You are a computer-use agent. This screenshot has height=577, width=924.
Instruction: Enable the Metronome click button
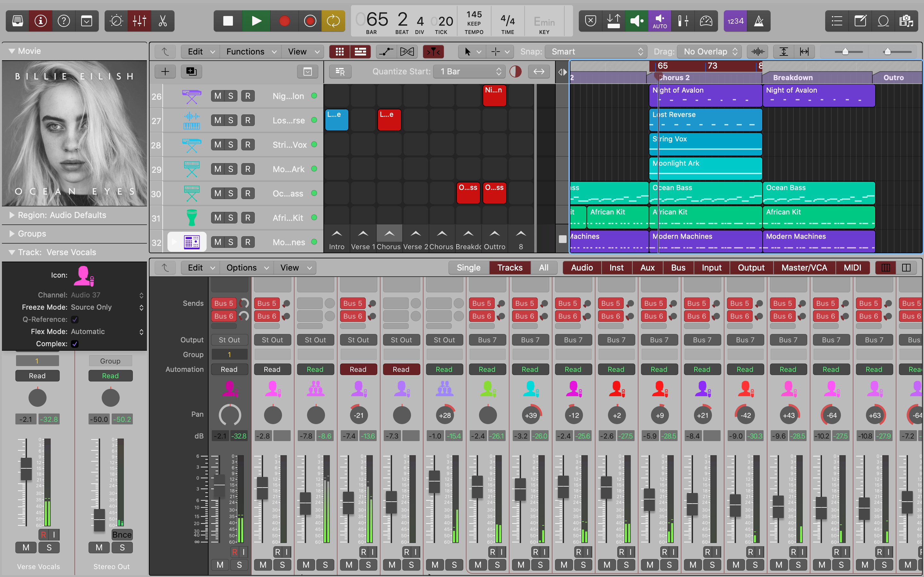coord(759,21)
